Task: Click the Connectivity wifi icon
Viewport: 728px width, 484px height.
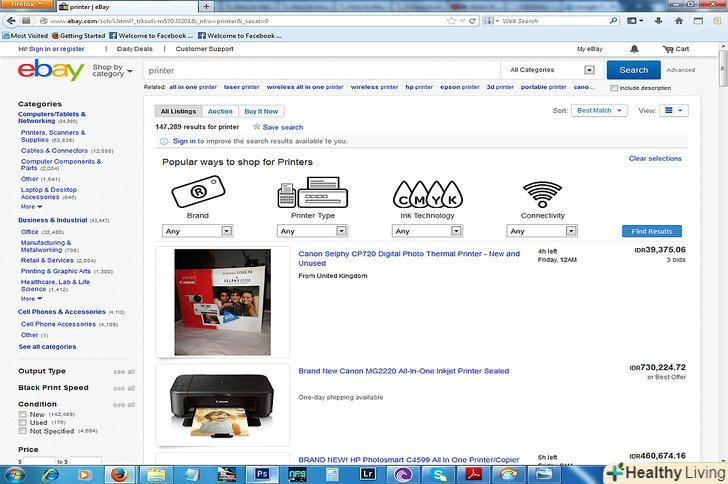Action: tap(542, 194)
